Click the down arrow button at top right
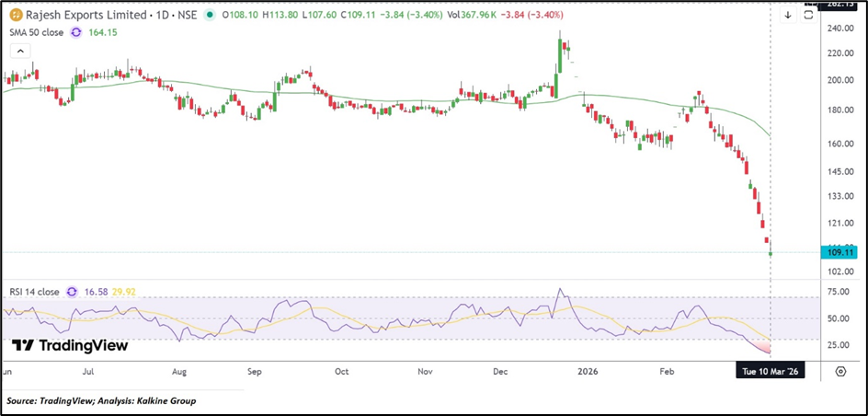Screen dimensions: 868x416 tap(788, 16)
